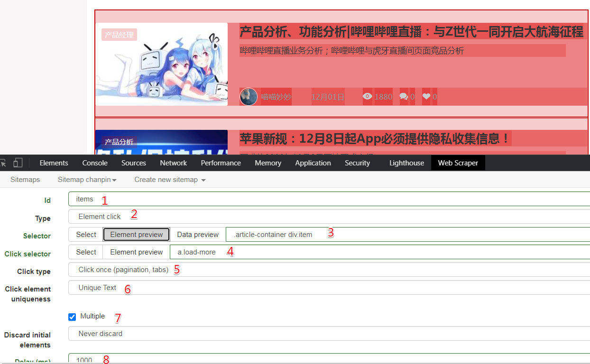Expand the Create new sitemap dropdown

168,180
